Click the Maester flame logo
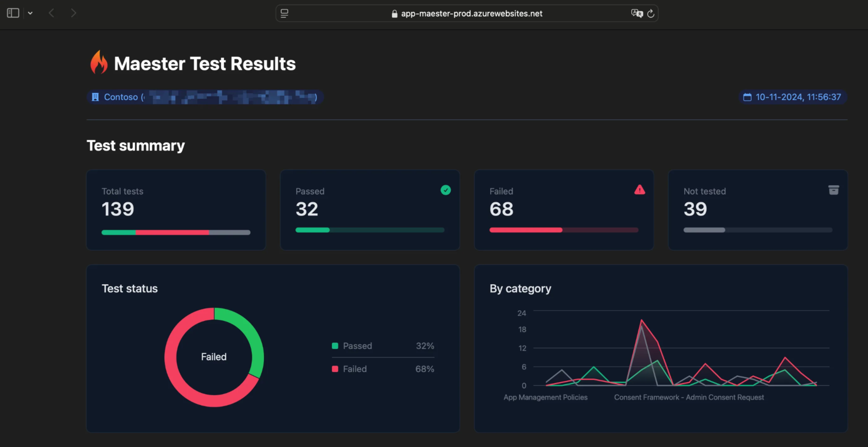This screenshot has height=447, width=868. tap(99, 63)
